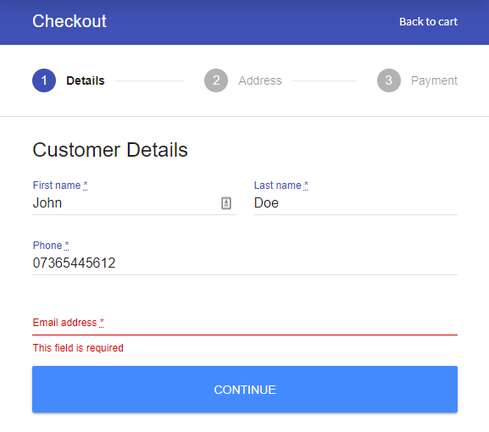Click the Checkout header title
Screen dimensions: 489x432
coord(69,21)
